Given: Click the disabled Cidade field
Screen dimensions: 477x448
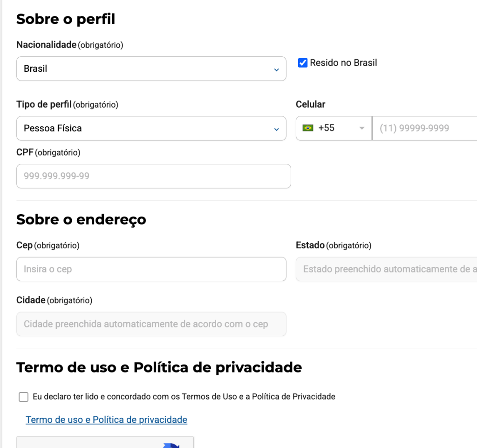Looking at the screenshot, I should coord(151,324).
